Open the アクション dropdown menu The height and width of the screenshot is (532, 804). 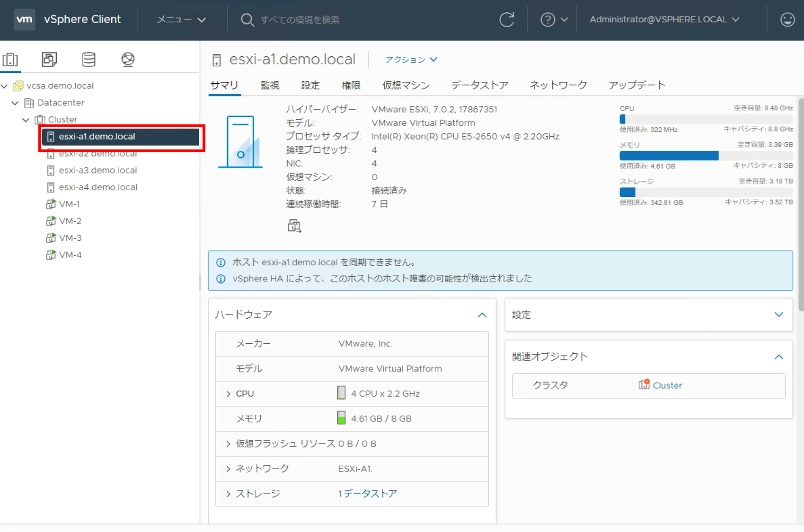pyautogui.click(x=411, y=60)
